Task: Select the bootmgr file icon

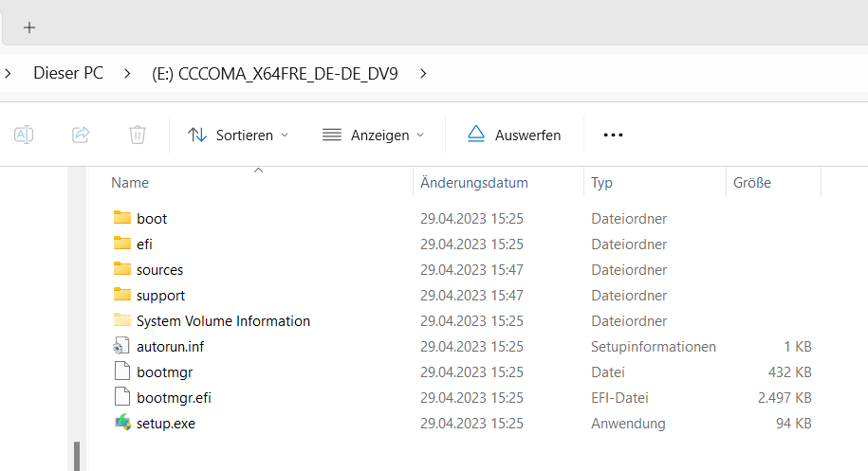Action: pos(121,371)
